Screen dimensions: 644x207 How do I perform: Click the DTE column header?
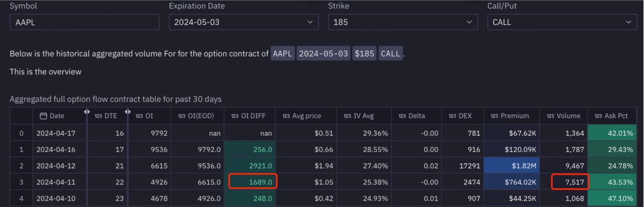coord(108,116)
